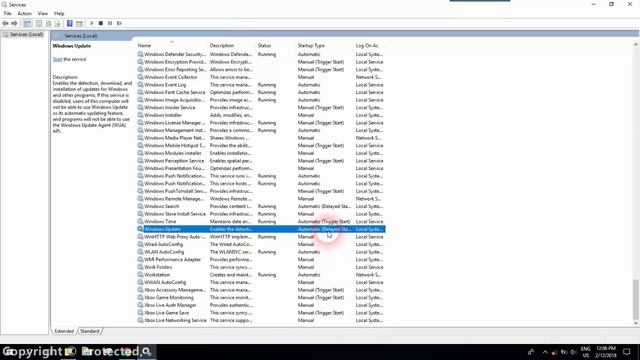Open the Action menu

coord(24,13)
